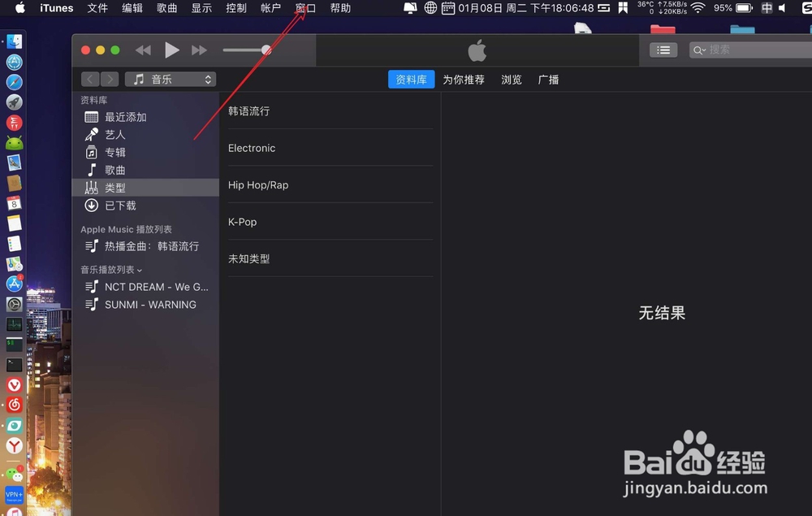
Task: Open the Apple menu
Action: pyautogui.click(x=19, y=8)
